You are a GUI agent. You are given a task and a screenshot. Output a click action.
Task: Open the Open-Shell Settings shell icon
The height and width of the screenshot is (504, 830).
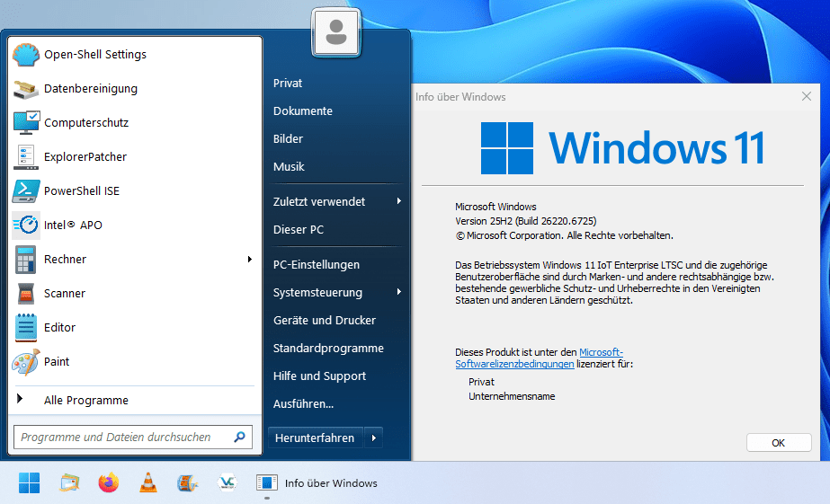pos(26,55)
